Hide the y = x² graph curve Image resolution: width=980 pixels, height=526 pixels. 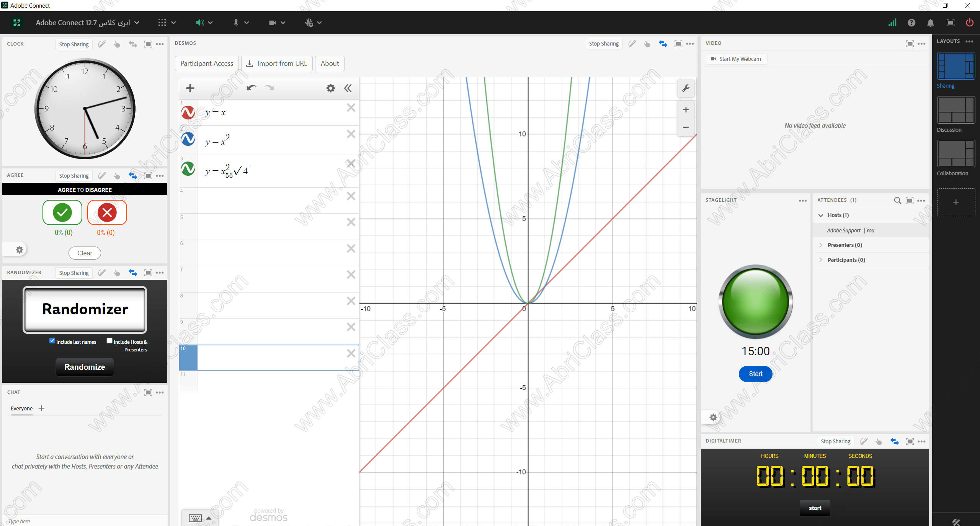click(x=188, y=139)
